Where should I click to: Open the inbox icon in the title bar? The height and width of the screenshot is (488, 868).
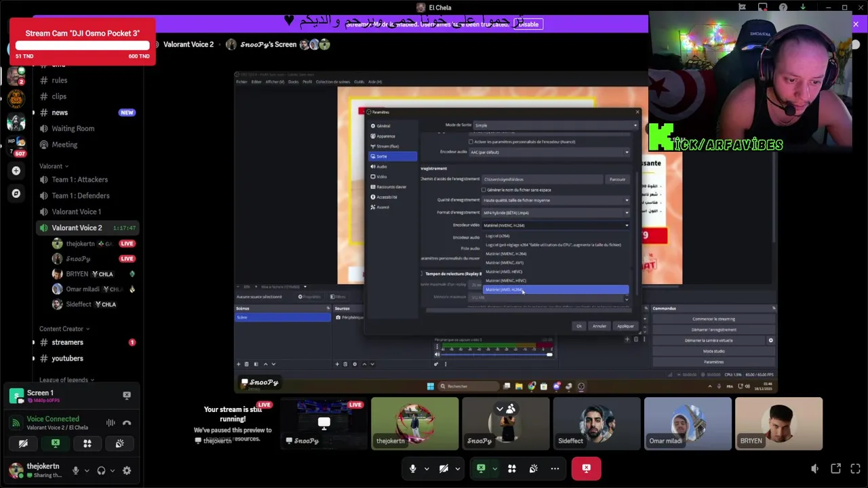762,7
